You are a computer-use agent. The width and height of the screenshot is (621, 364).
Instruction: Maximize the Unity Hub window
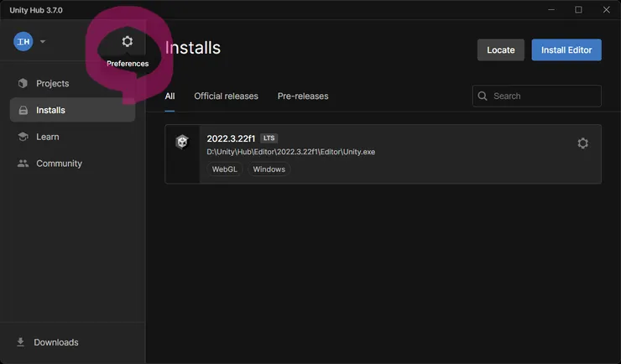coord(579,9)
